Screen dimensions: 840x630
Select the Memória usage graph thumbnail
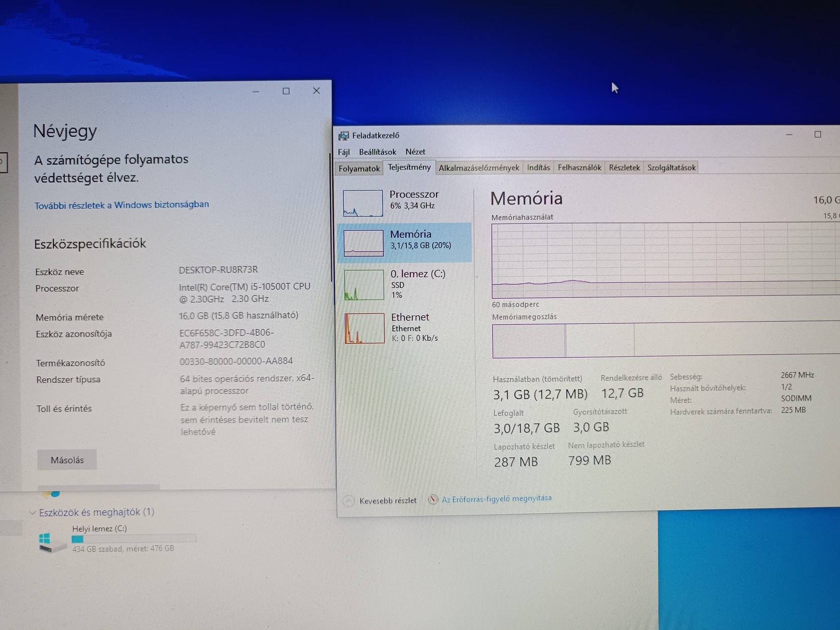pos(364,243)
